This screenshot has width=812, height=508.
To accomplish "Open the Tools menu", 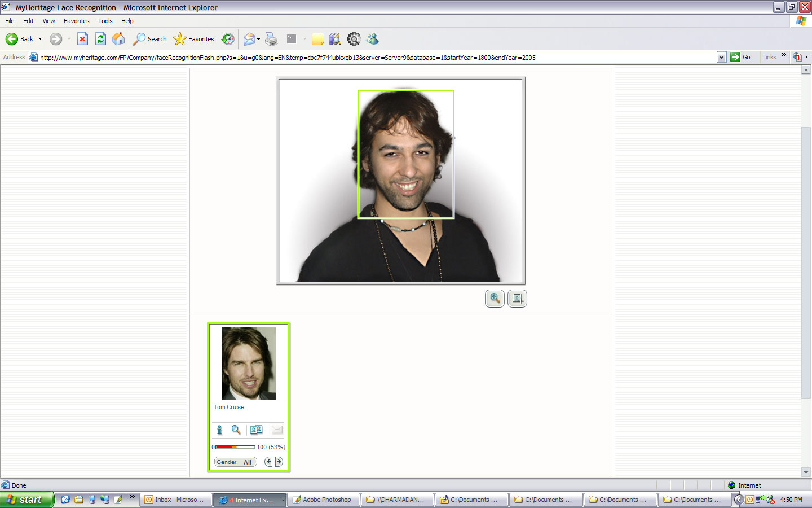I will click(x=105, y=21).
